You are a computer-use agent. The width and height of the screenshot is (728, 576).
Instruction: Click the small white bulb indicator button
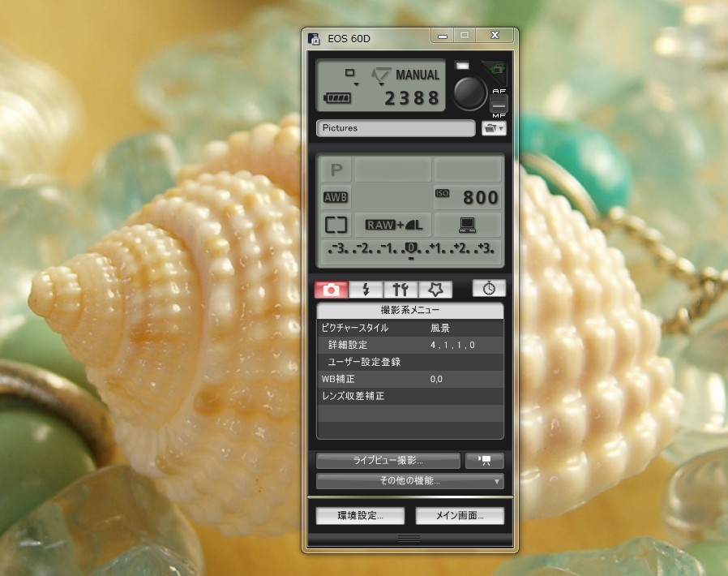point(462,66)
